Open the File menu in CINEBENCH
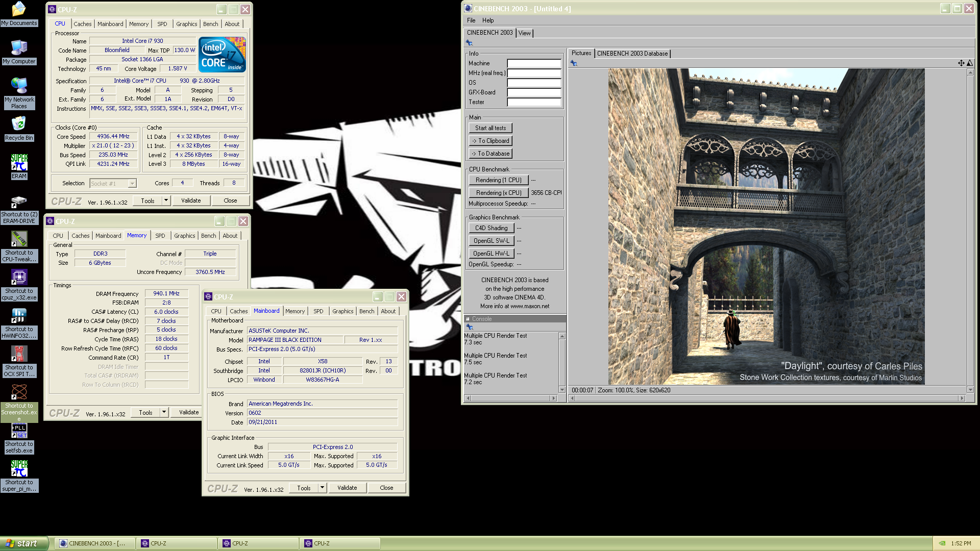 (471, 20)
